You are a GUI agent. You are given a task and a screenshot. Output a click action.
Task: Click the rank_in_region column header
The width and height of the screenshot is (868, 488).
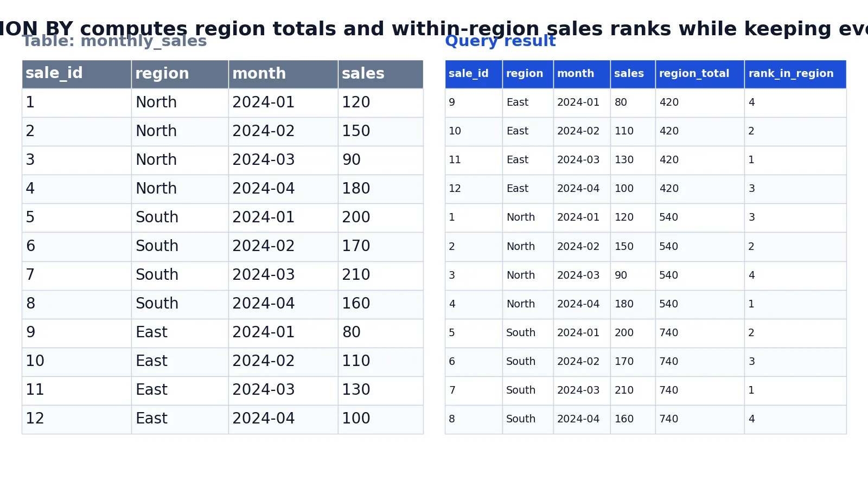[x=795, y=74]
